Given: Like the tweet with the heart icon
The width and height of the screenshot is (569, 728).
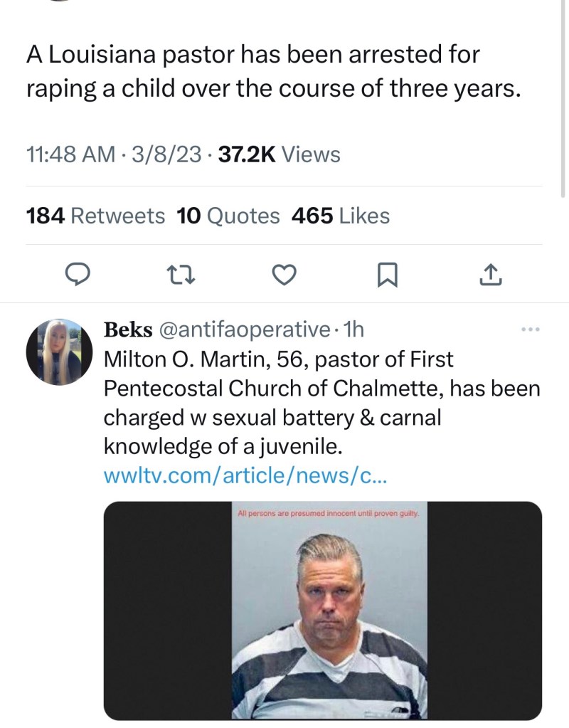Looking at the screenshot, I should pos(284,274).
